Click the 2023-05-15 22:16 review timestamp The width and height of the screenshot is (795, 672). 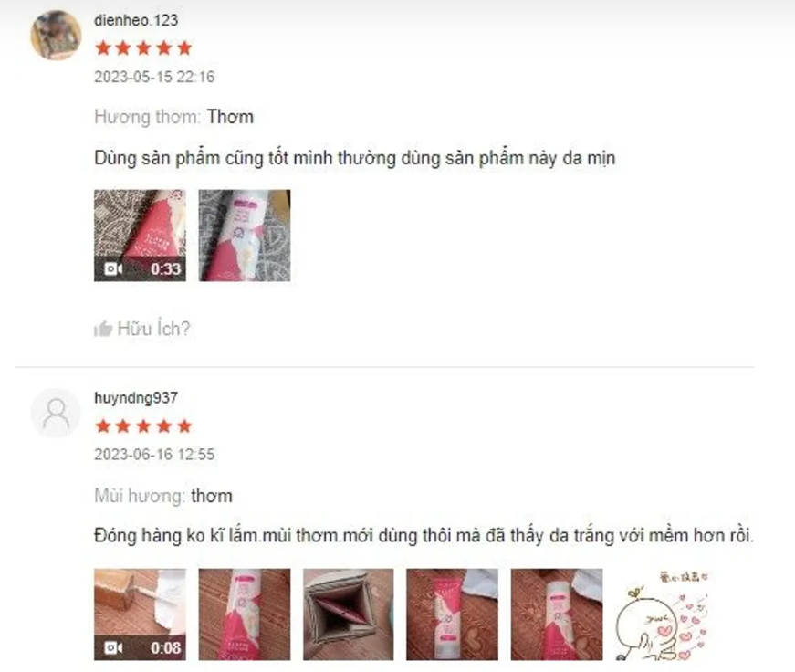tap(154, 77)
